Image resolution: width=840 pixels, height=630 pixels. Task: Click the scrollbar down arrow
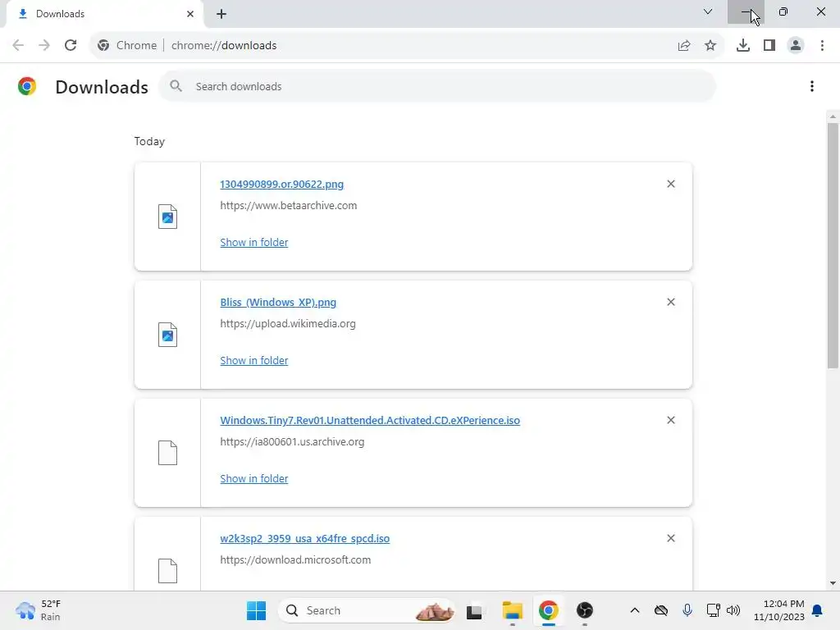point(833,583)
